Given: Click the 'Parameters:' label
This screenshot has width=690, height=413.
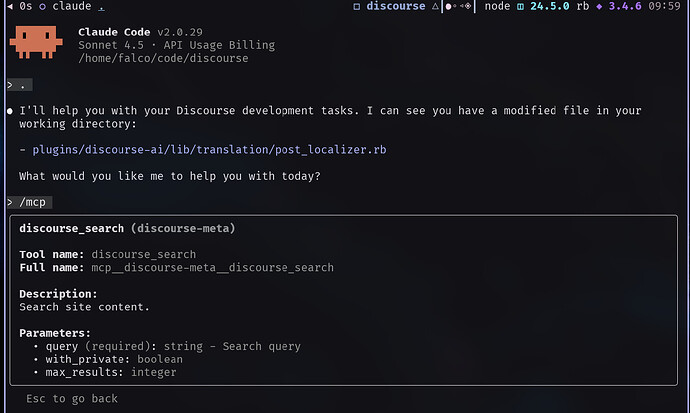Looking at the screenshot, I should (55, 333).
